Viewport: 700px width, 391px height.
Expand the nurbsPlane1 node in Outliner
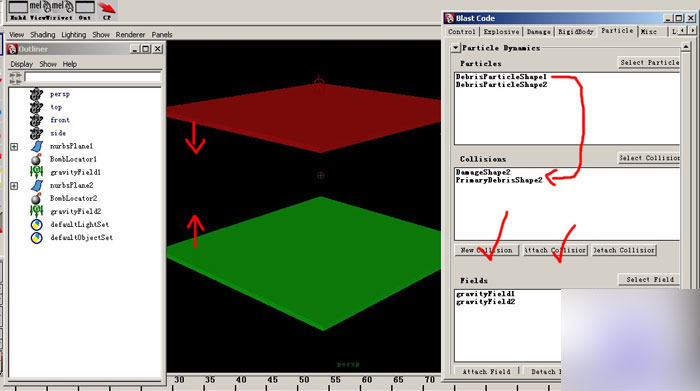(x=14, y=146)
